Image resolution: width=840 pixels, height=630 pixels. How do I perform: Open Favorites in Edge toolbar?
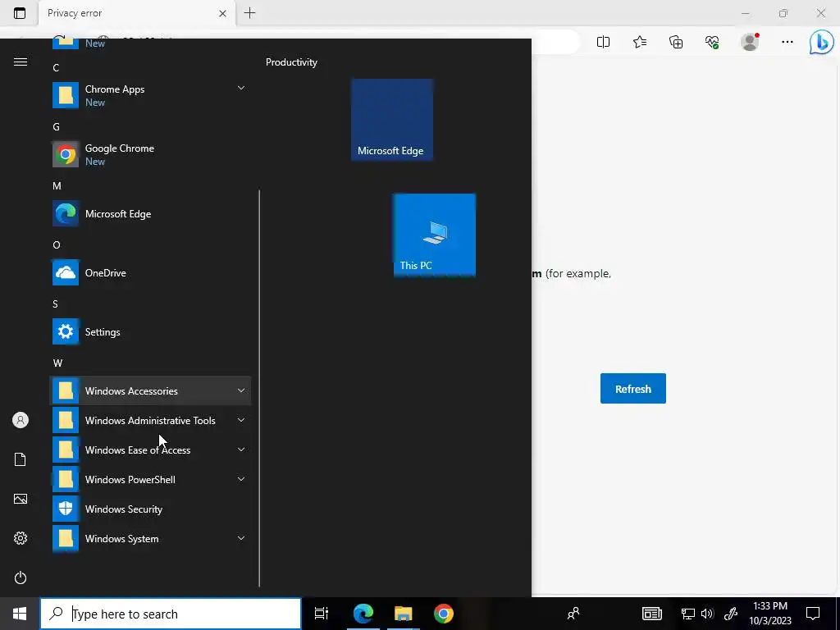click(x=640, y=42)
